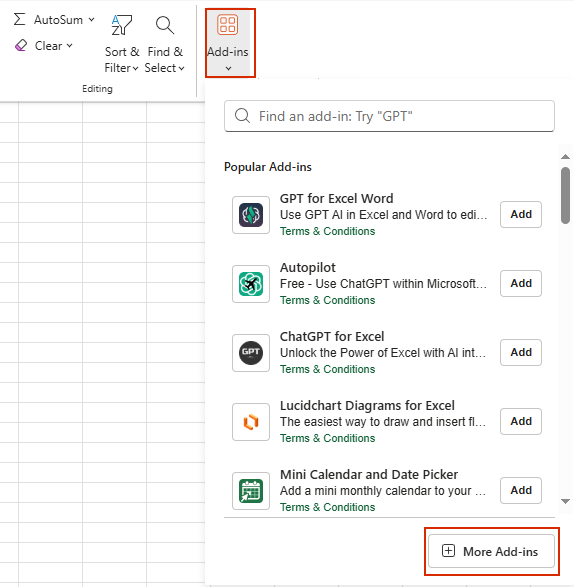This screenshot has height=587, width=574.
Task: Open Terms & Conditions for ChatGPT for Excel
Action: pyautogui.click(x=327, y=369)
